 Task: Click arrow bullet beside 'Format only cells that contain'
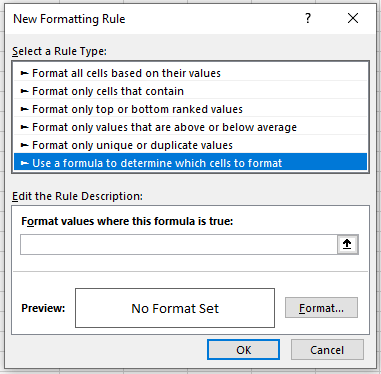point(24,91)
